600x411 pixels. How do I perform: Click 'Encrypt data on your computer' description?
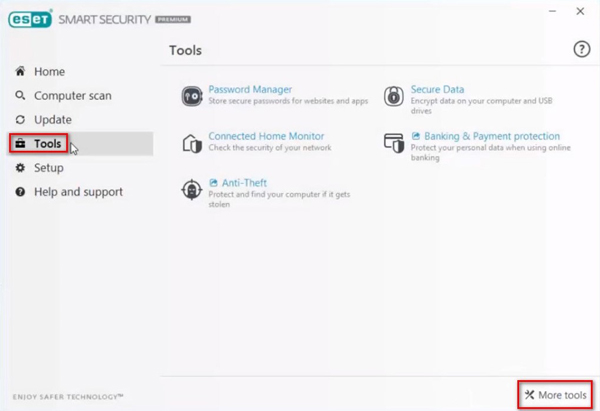tap(481, 106)
